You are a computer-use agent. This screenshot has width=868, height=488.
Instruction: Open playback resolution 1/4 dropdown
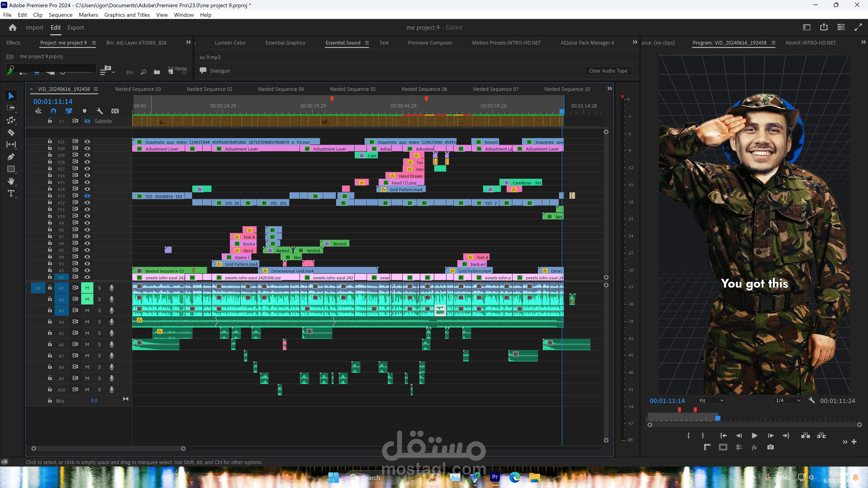788,401
